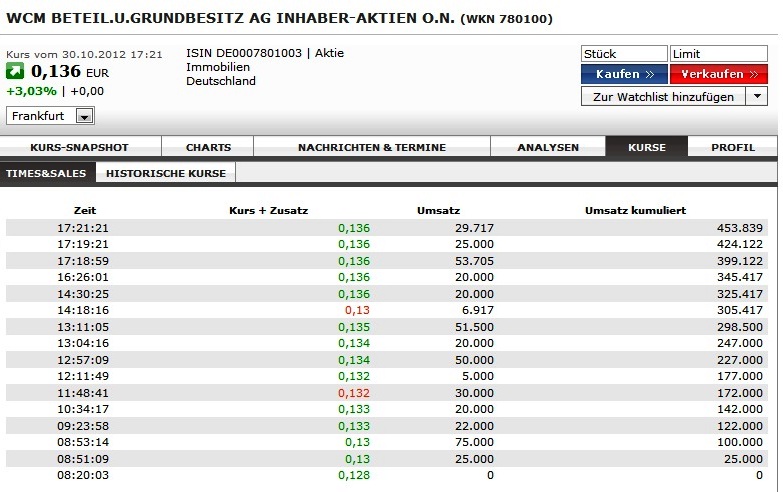Click the Umsatz kumuliert column header
The height and width of the screenshot is (492, 783).
click(x=635, y=211)
